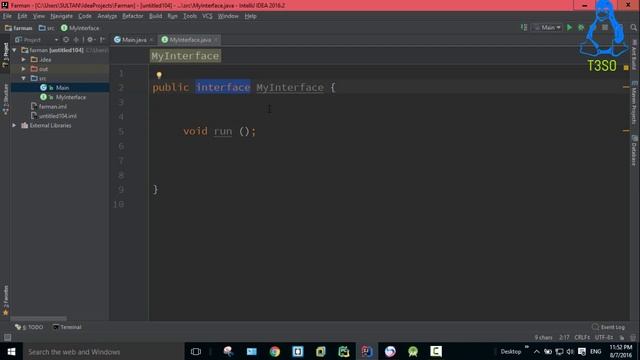Viewport: 640px width, 360px height.
Task: Click the Task View taskbar icon
Action: (x=196, y=351)
